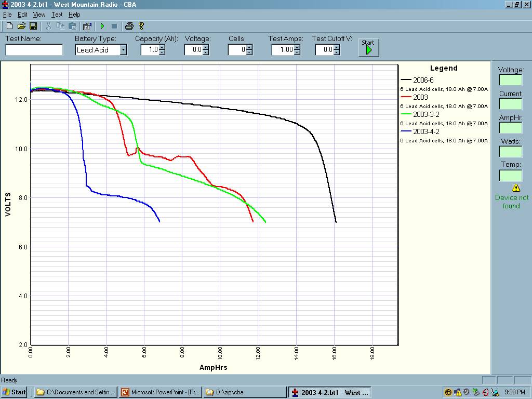Click the yellow warning triangle icon

pyautogui.click(x=516, y=188)
